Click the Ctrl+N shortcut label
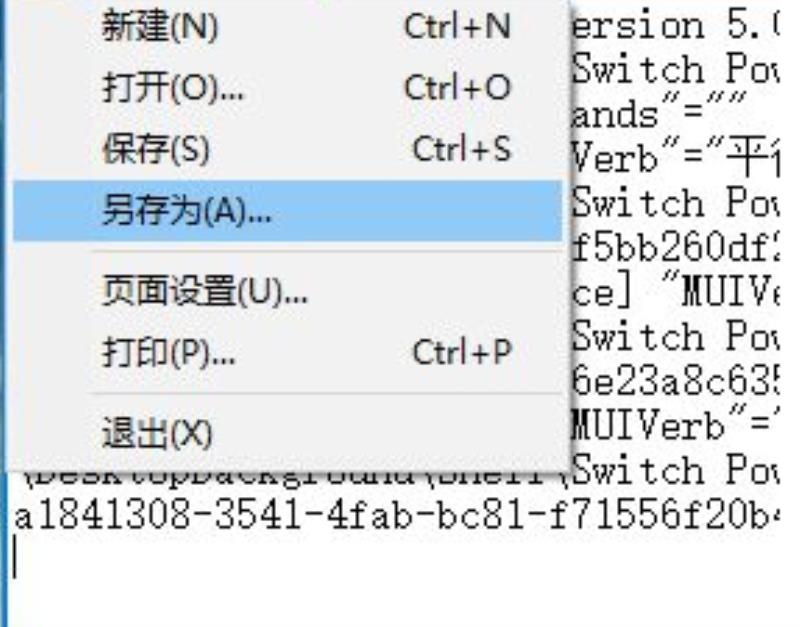800x627 pixels. [457, 27]
